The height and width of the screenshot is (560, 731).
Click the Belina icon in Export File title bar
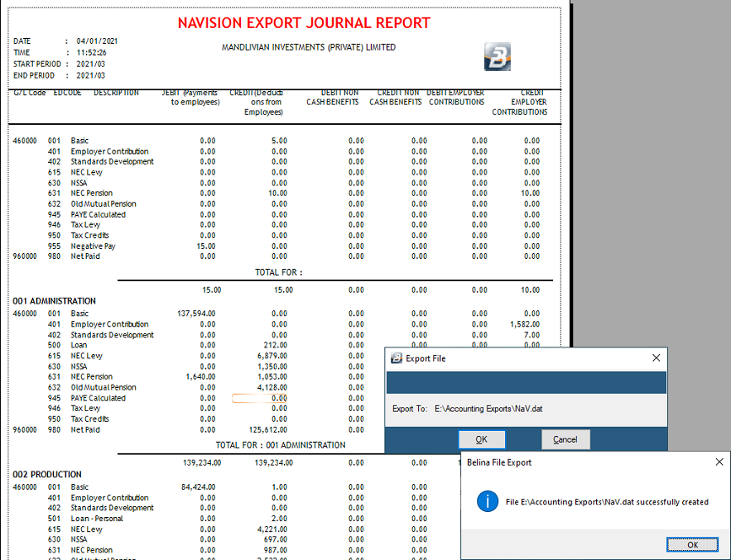coord(396,358)
